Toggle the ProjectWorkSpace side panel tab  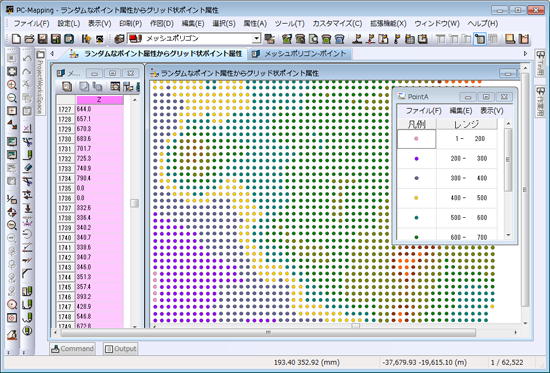point(40,83)
